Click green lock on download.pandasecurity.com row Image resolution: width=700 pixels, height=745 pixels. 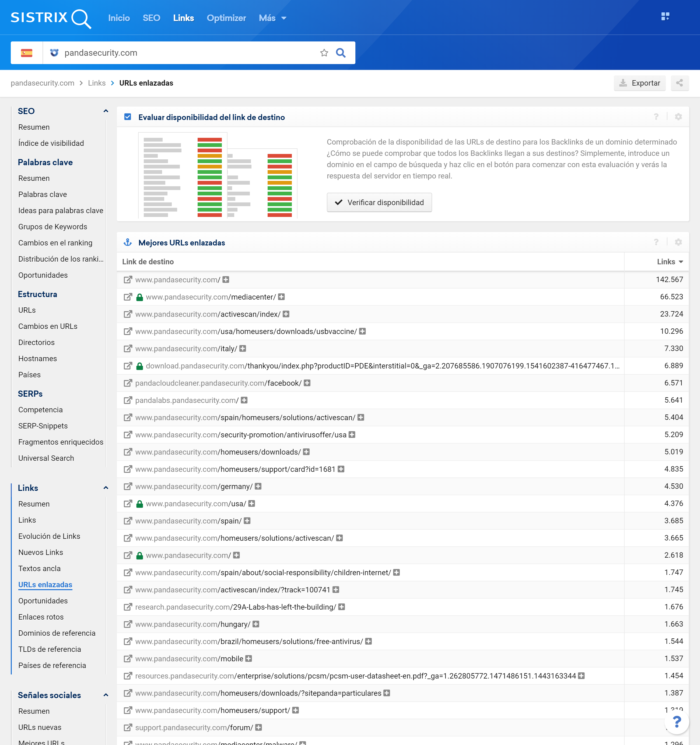tap(139, 366)
